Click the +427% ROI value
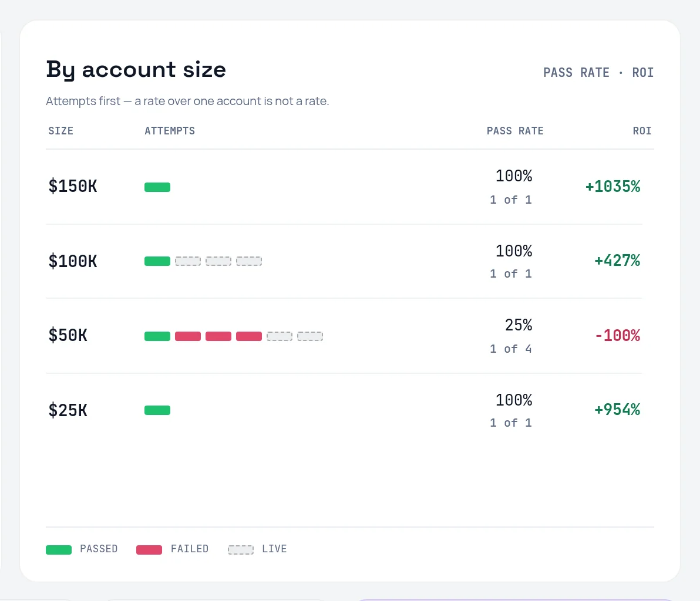The width and height of the screenshot is (700, 601). click(617, 261)
